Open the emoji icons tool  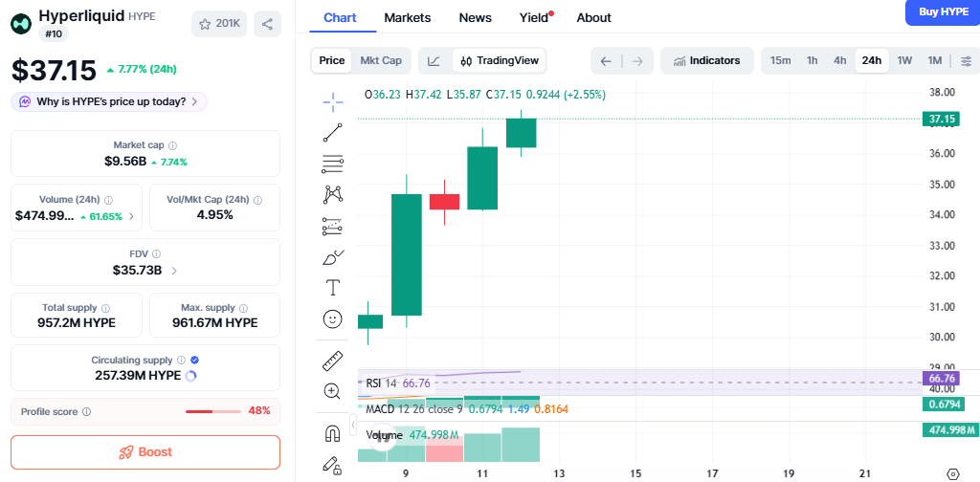[333, 318]
